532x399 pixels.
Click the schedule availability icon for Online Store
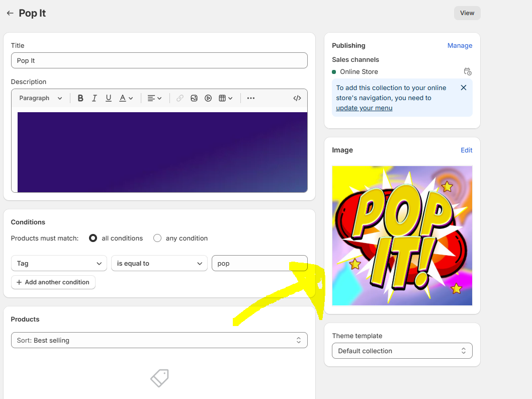tap(468, 72)
